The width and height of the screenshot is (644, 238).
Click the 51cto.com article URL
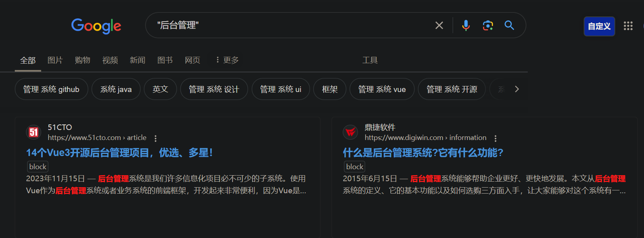tap(97, 138)
